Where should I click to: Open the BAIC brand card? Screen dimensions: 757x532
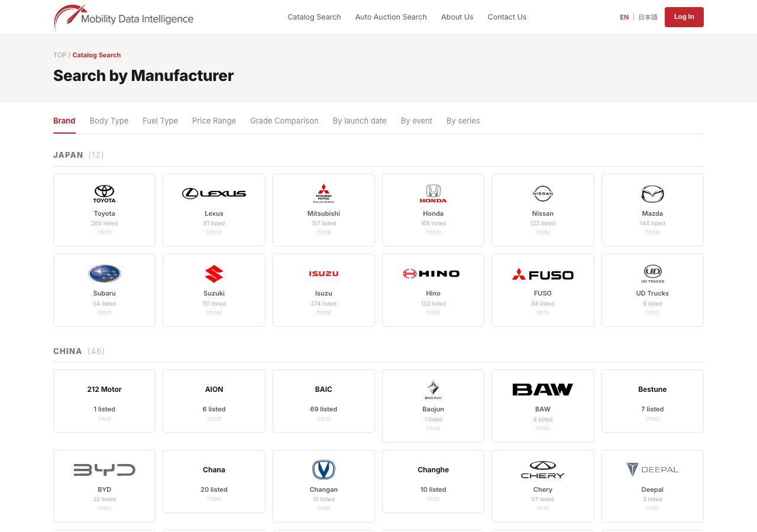pyautogui.click(x=323, y=401)
